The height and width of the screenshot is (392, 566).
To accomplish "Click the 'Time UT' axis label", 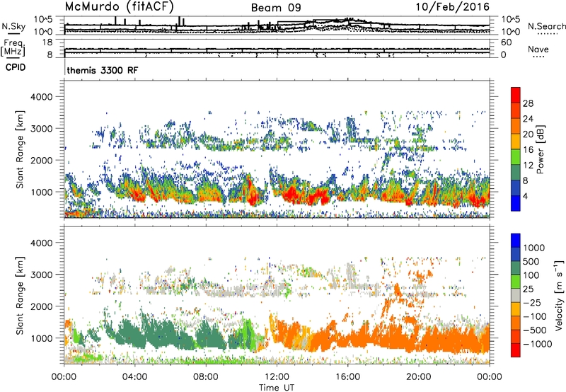I will [277, 388].
